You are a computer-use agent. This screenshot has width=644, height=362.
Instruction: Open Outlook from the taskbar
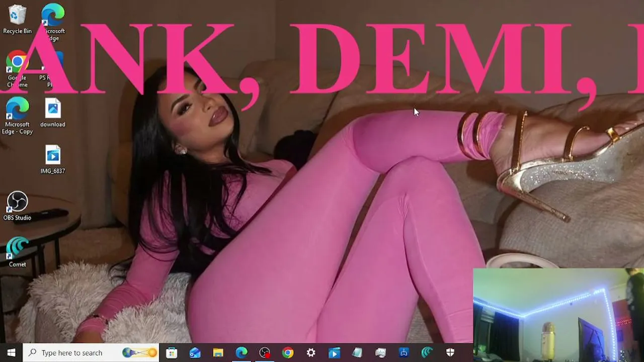tap(195, 352)
